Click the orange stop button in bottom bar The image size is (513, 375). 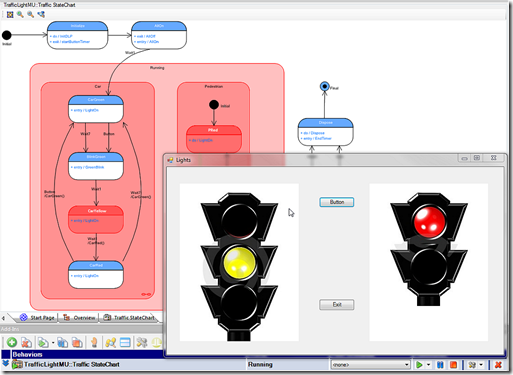tap(453, 365)
